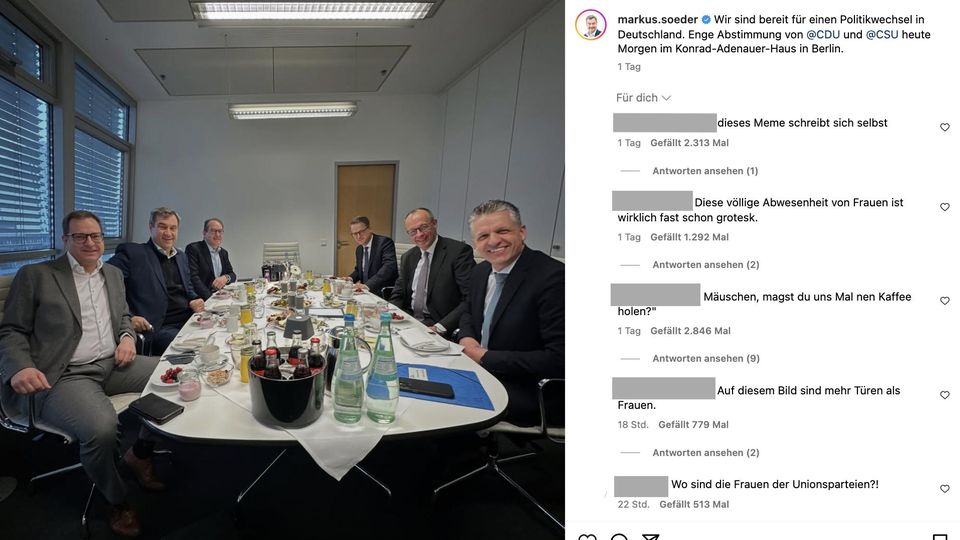Click the comment bubble icon below comments

[619, 537]
